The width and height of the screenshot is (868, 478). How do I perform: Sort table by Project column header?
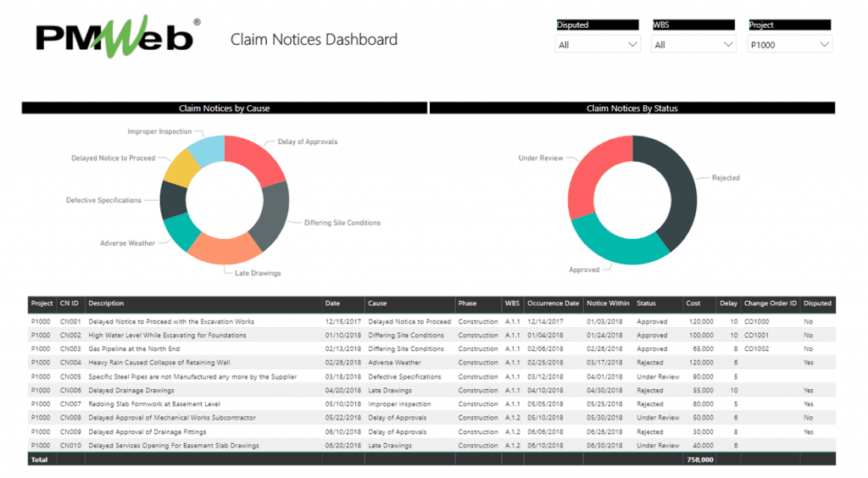click(42, 303)
